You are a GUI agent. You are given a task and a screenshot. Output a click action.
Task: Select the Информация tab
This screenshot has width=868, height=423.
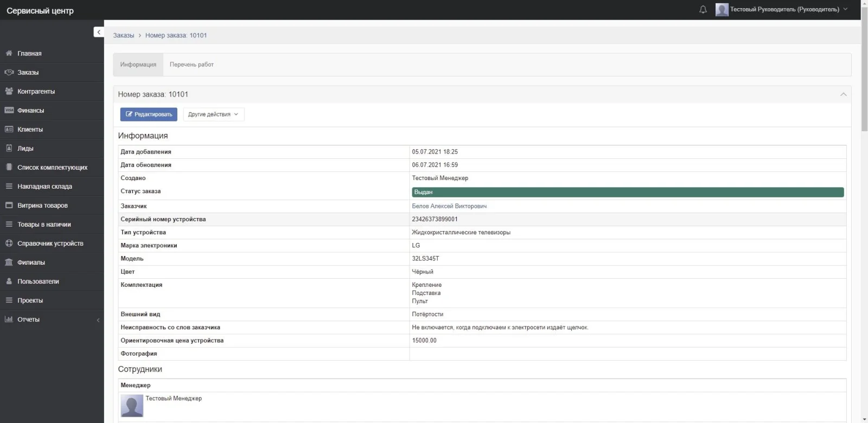[x=138, y=65]
